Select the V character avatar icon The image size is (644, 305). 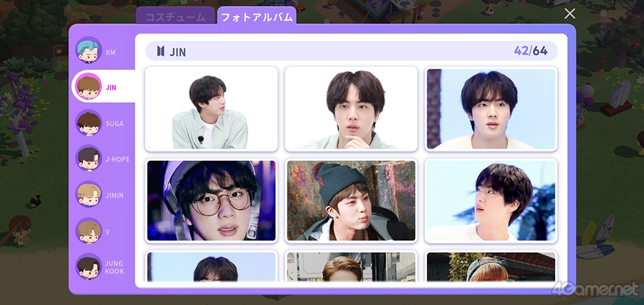(x=89, y=231)
